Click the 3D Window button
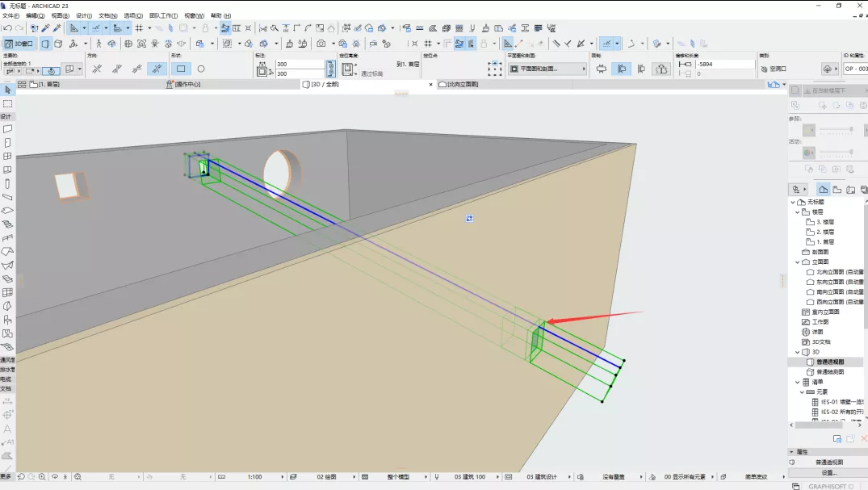Viewport: 868px width, 490px height. (x=19, y=44)
